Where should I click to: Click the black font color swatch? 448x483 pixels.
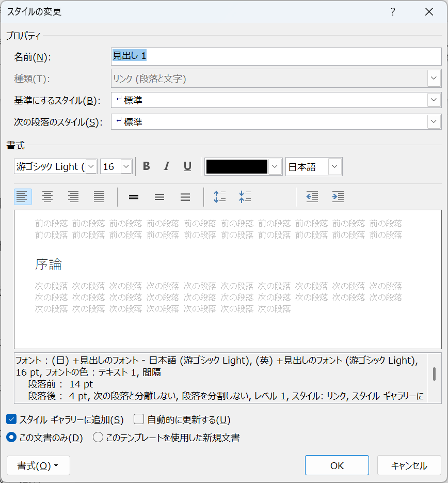[237, 166]
